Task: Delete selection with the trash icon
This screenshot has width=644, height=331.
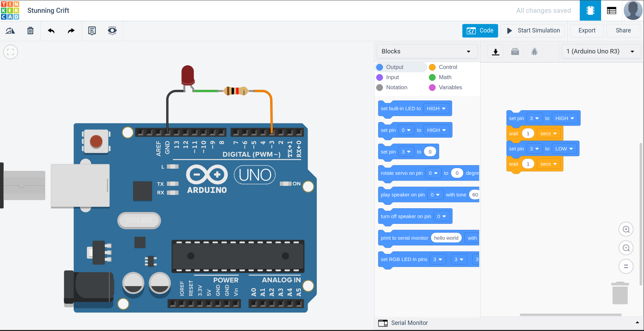Action: click(x=30, y=31)
